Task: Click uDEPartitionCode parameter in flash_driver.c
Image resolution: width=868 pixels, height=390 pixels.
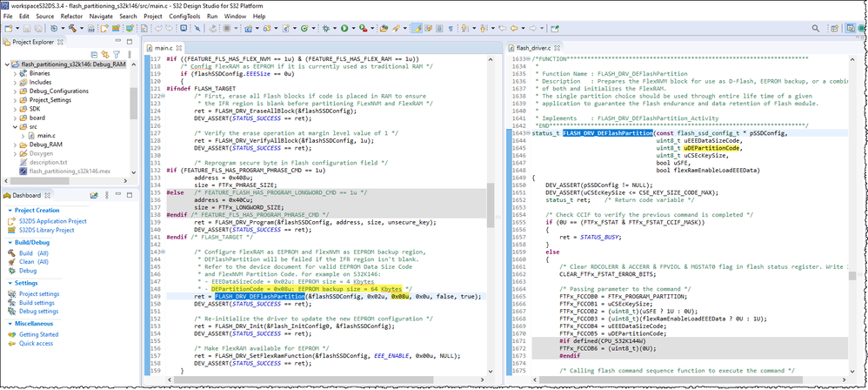Action: coord(712,149)
